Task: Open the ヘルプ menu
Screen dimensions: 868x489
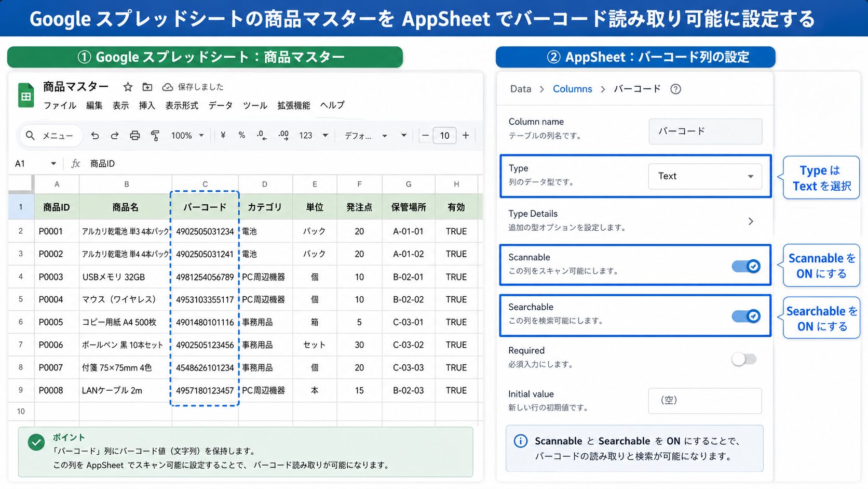Action: tap(332, 105)
